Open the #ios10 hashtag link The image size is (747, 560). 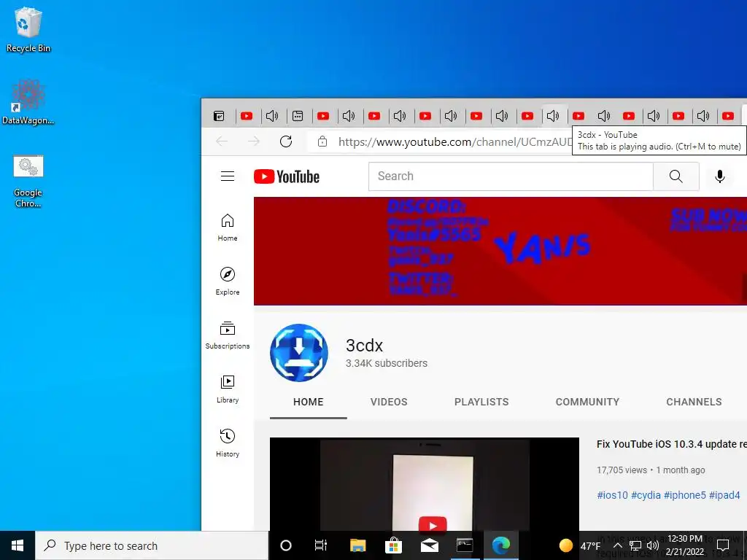point(612,495)
